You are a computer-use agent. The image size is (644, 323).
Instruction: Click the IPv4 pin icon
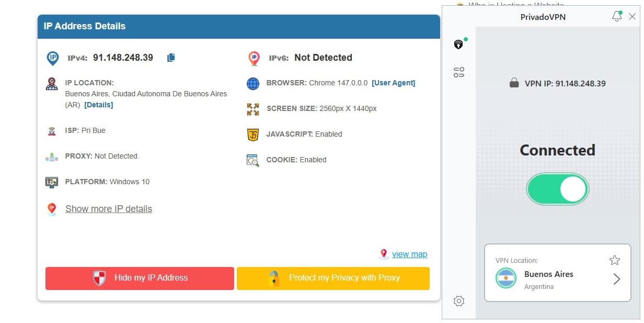(x=52, y=58)
